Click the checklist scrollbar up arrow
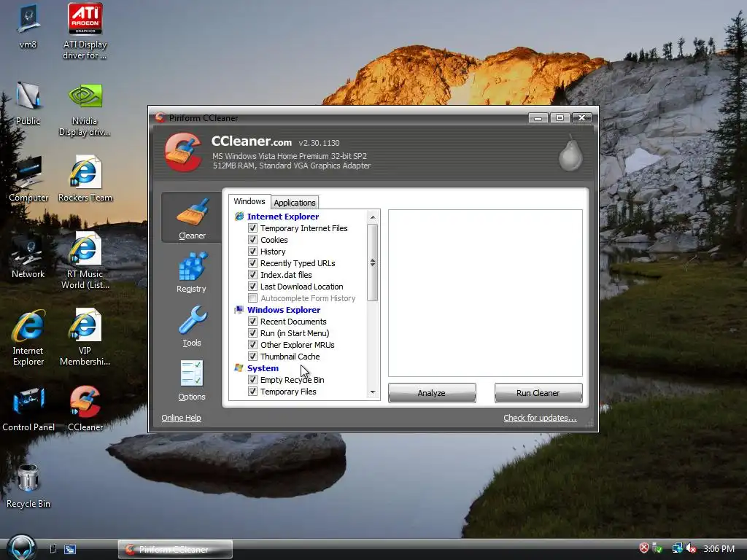The image size is (747, 560). (x=373, y=217)
